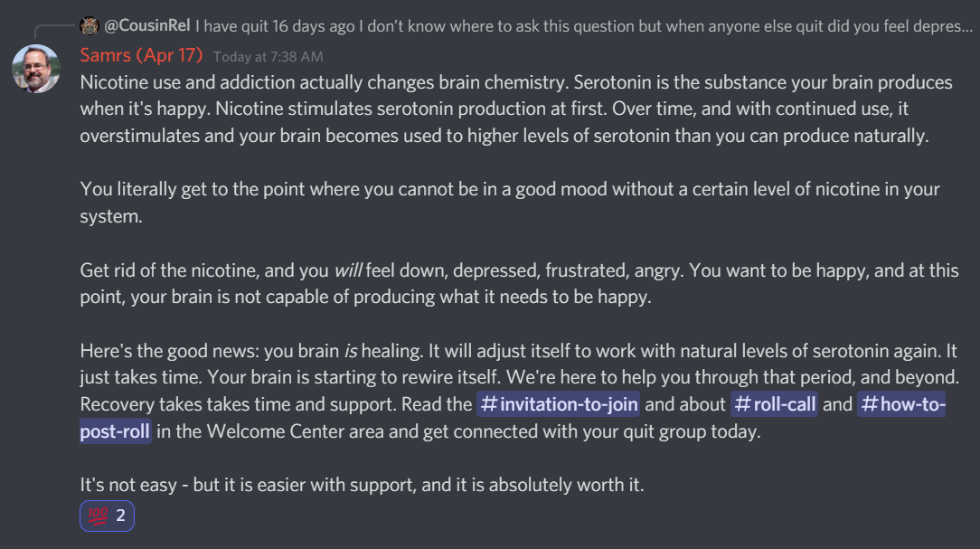Open the @CousinRel mention
This screenshot has height=549, width=980.
tap(147, 26)
